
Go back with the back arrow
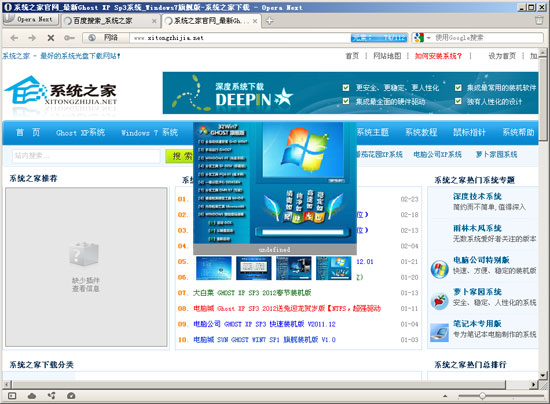[14, 38]
